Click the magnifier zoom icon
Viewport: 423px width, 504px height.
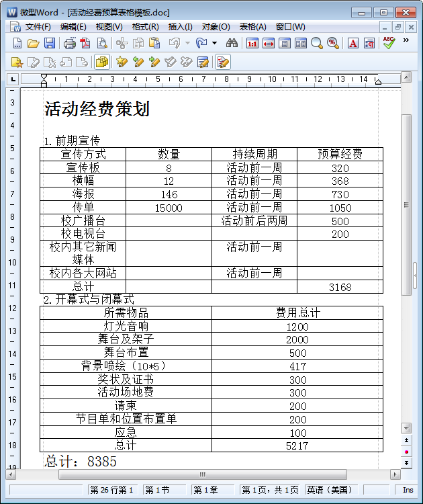(x=316, y=43)
